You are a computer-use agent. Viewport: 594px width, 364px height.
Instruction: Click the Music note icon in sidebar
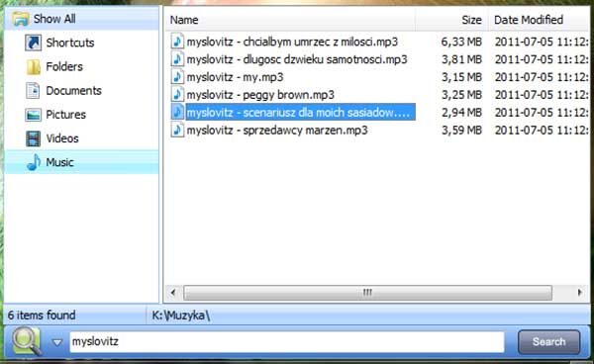pyautogui.click(x=34, y=162)
